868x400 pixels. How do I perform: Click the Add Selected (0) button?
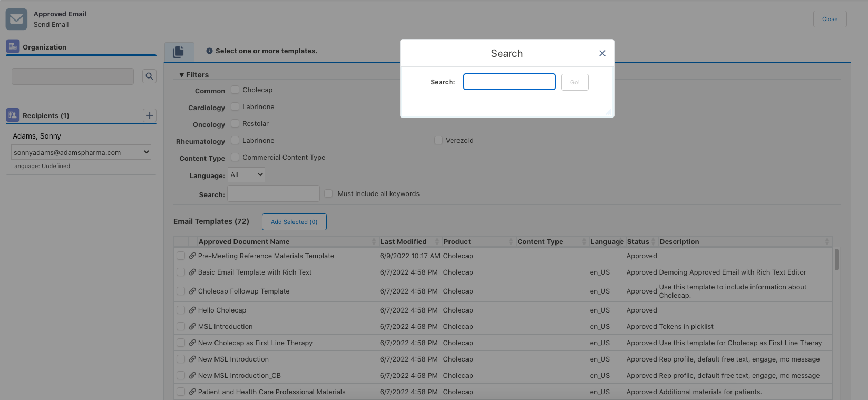coord(294,222)
